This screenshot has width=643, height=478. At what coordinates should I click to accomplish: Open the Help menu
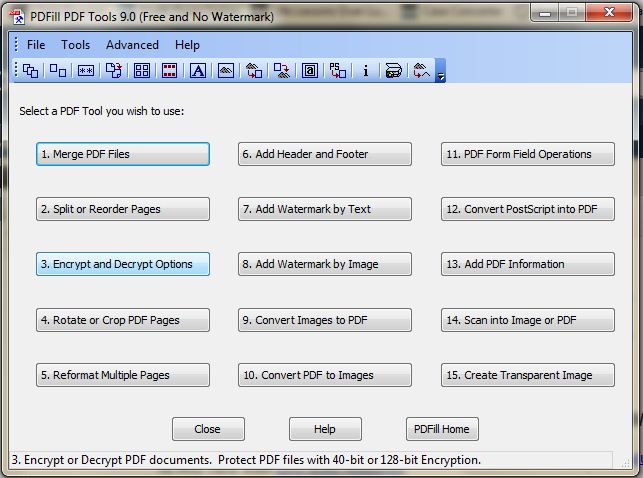click(187, 45)
